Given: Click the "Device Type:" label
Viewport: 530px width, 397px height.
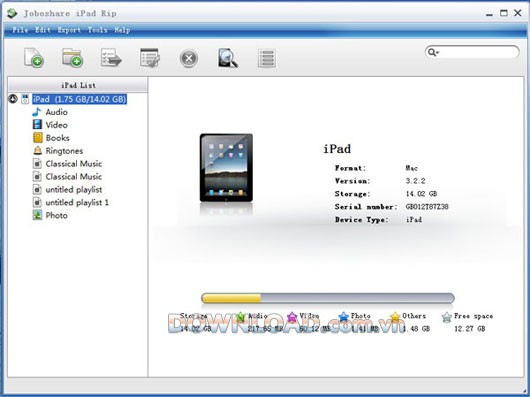Looking at the screenshot, I should coord(361,220).
